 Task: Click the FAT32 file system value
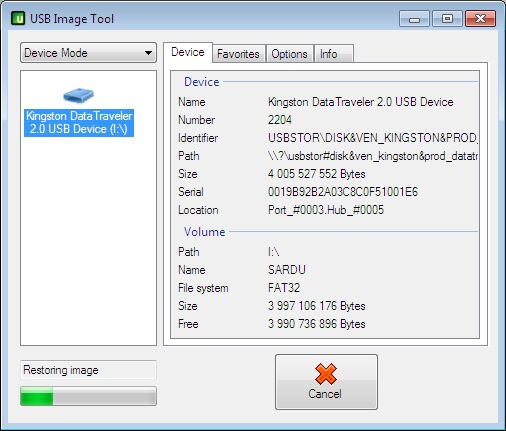(284, 288)
